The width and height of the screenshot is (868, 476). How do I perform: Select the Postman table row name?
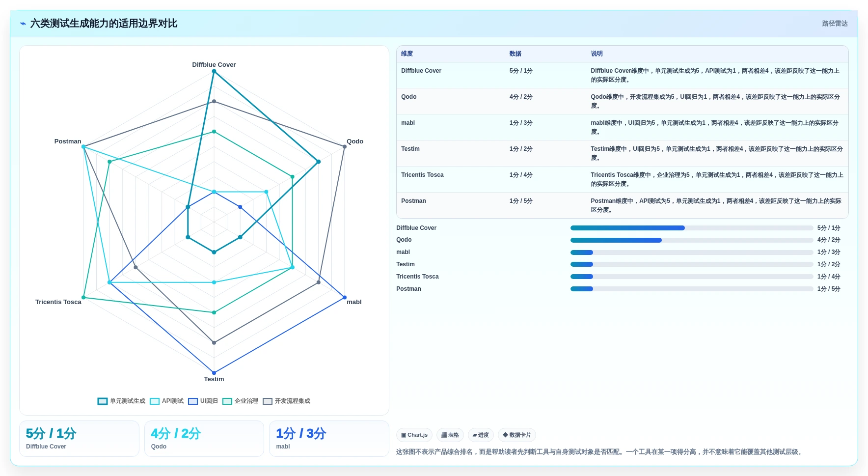pos(413,201)
